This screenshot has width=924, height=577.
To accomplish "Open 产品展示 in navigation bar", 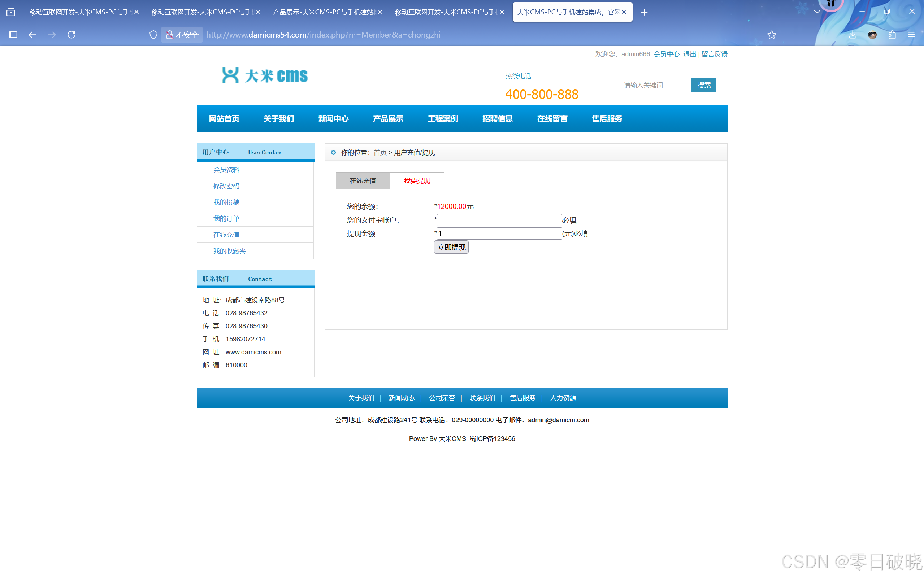I will coord(388,119).
